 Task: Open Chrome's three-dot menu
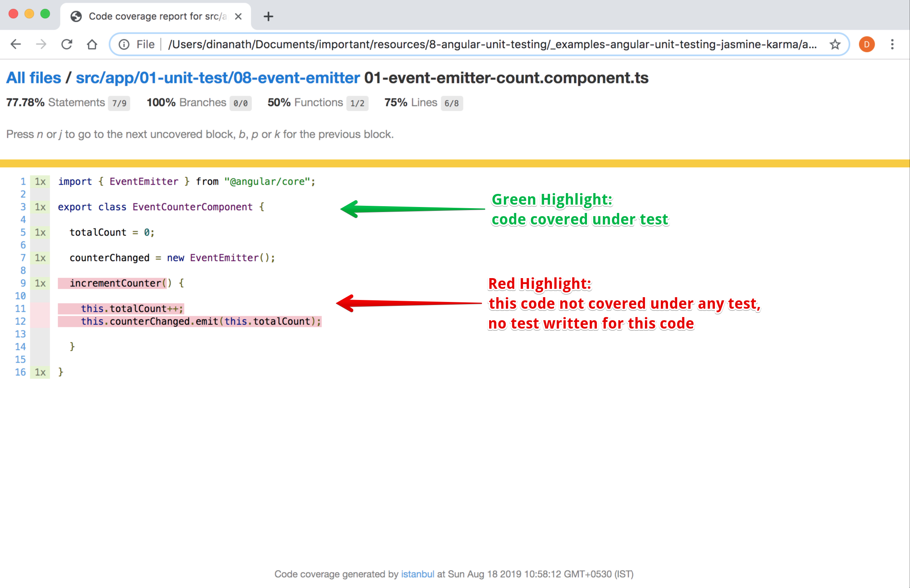click(x=892, y=44)
